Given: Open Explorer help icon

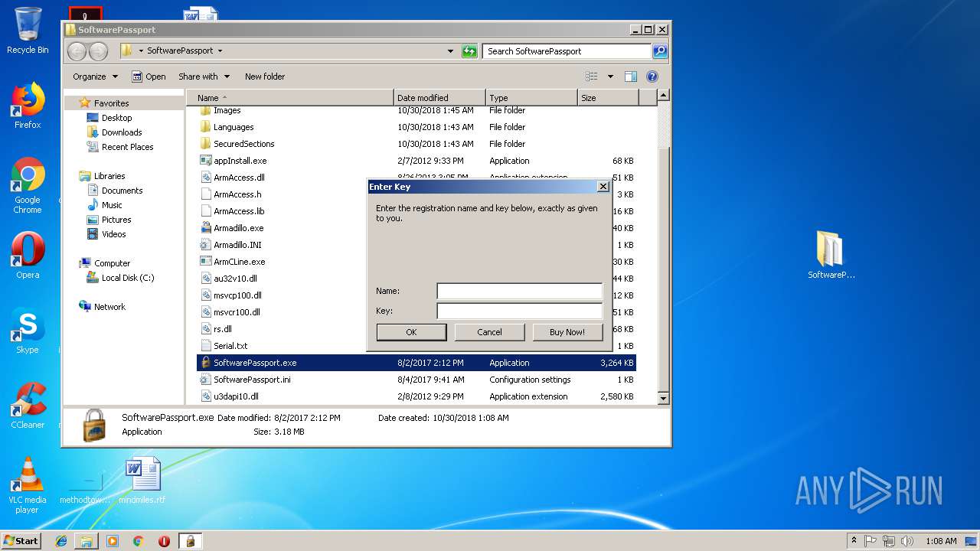Looking at the screenshot, I should pos(652,77).
